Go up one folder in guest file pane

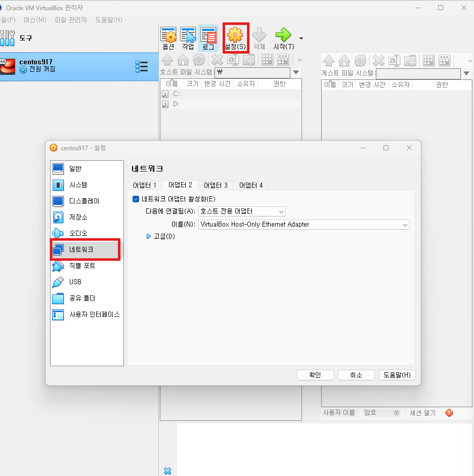(328, 61)
